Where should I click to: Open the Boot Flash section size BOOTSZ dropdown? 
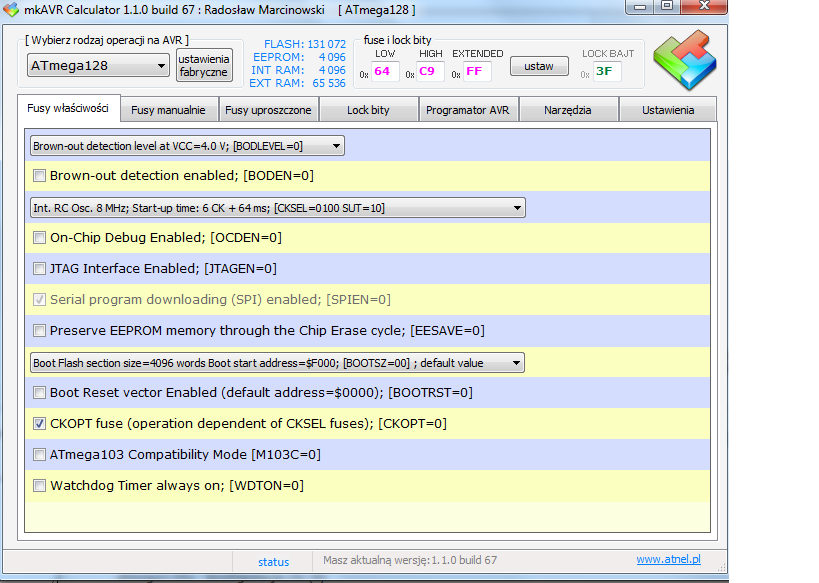click(x=277, y=363)
